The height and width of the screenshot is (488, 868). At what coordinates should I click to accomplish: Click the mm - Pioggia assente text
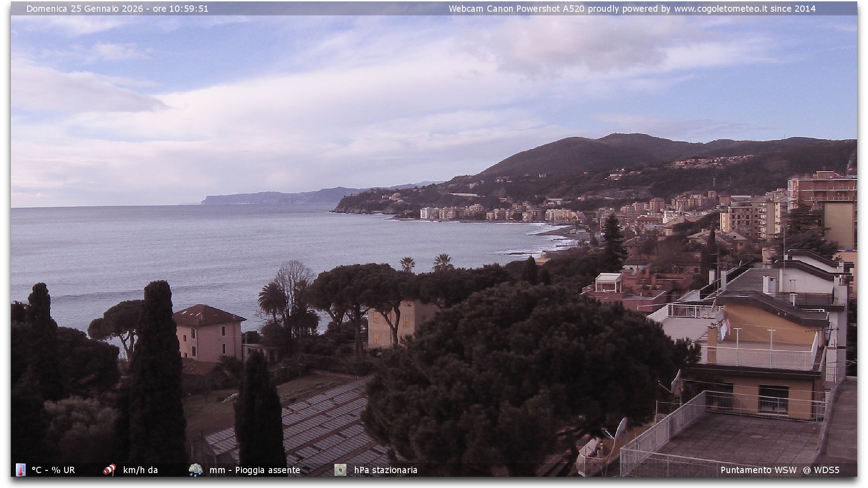[255, 470]
